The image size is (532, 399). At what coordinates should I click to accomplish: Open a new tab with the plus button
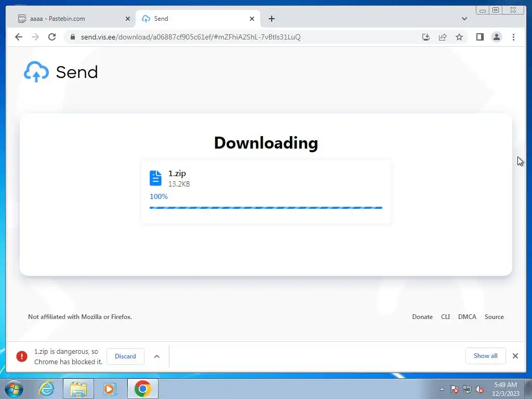click(271, 19)
